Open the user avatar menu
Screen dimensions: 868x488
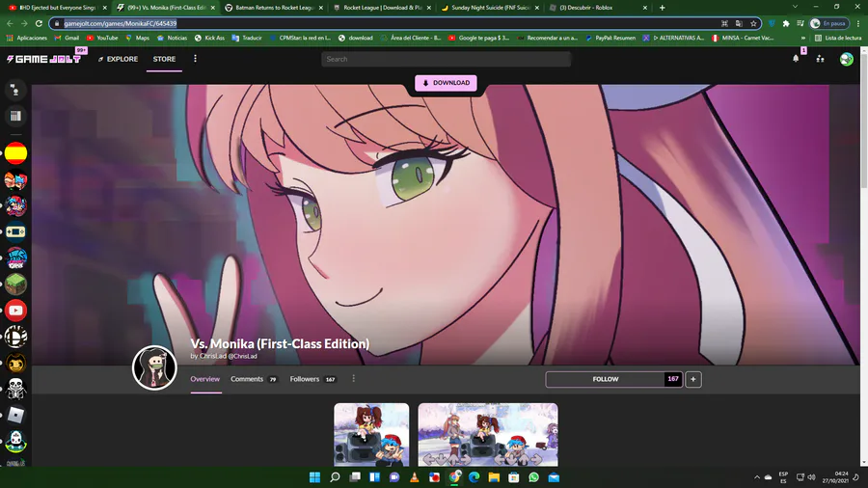846,59
